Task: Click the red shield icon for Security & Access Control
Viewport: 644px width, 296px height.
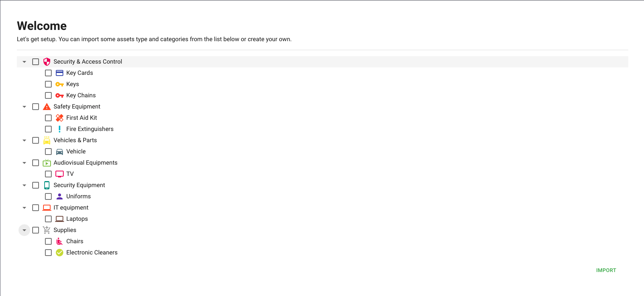Action: [x=47, y=62]
